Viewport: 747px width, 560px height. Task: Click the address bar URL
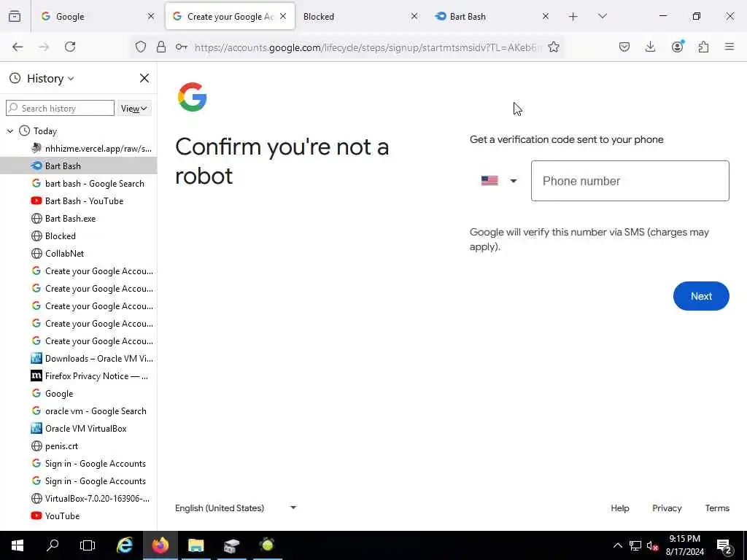[x=368, y=47]
